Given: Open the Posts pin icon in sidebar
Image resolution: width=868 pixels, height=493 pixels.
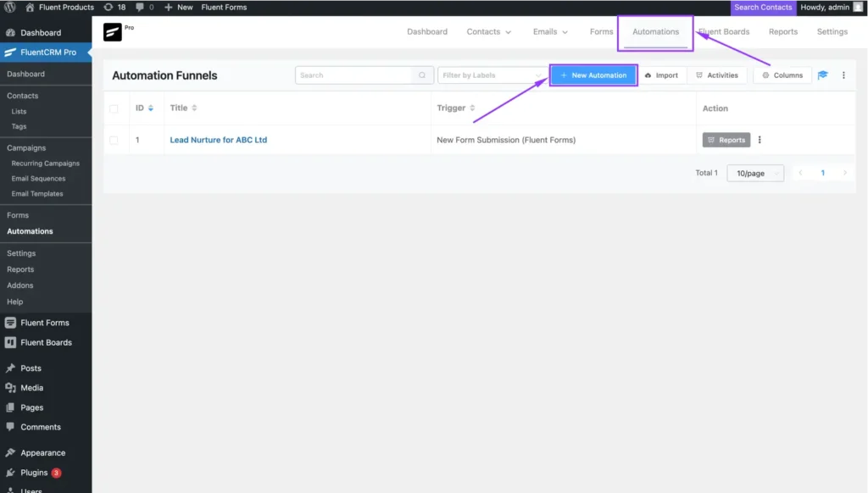Looking at the screenshot, I should 10,368.
